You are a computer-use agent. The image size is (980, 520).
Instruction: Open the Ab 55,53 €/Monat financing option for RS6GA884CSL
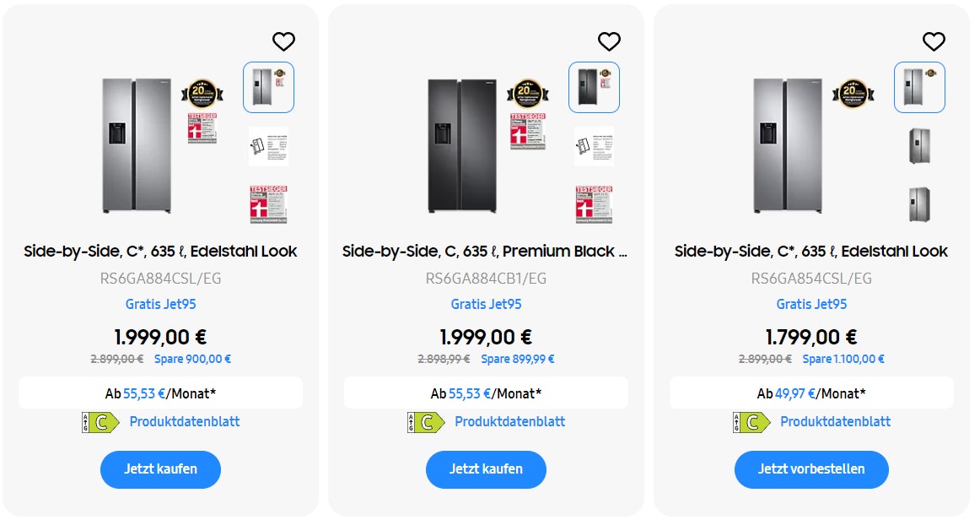pyautogui.click(x=160, y=392)
